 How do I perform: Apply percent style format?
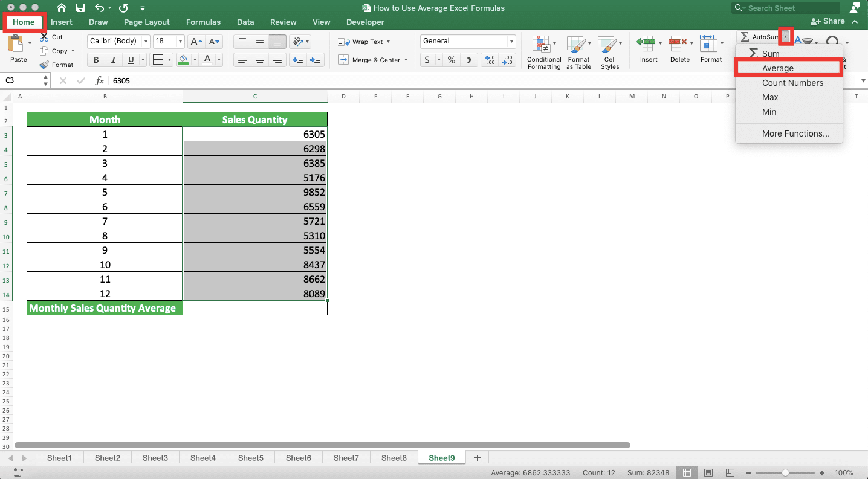click(451, 60)
